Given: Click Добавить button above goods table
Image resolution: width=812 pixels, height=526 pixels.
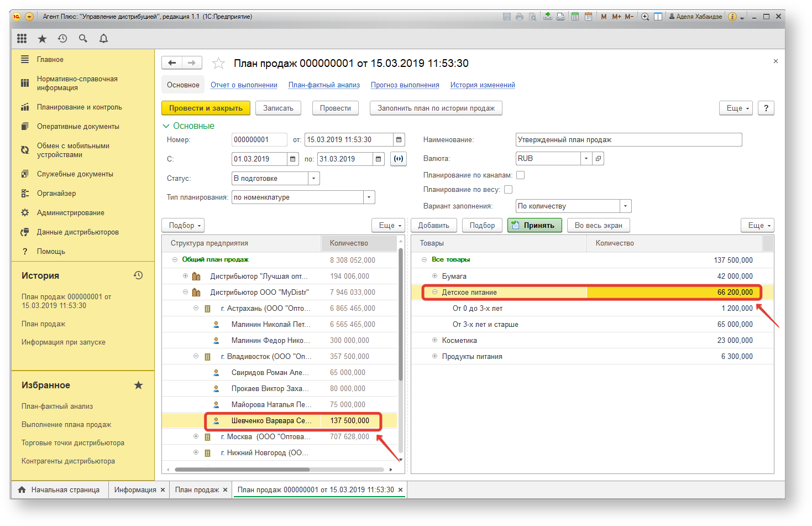Looking at the screenshot, I should point(434,226).
